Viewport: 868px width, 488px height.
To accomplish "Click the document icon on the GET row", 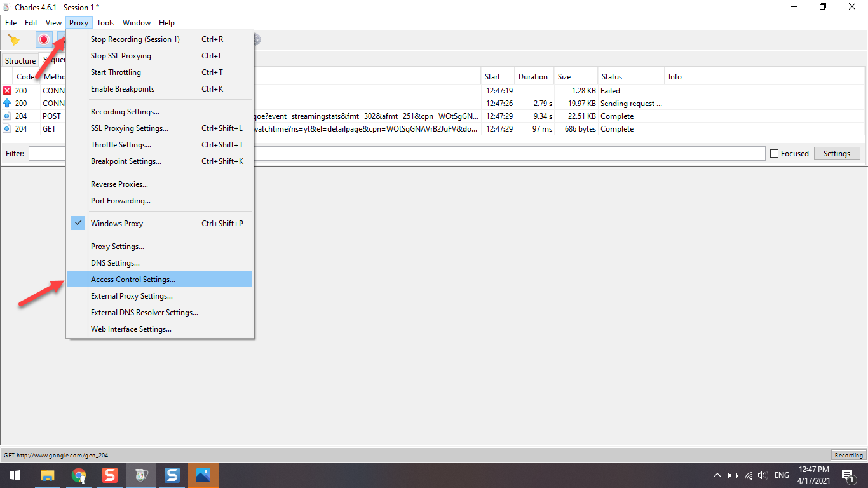I will point(7,129).
